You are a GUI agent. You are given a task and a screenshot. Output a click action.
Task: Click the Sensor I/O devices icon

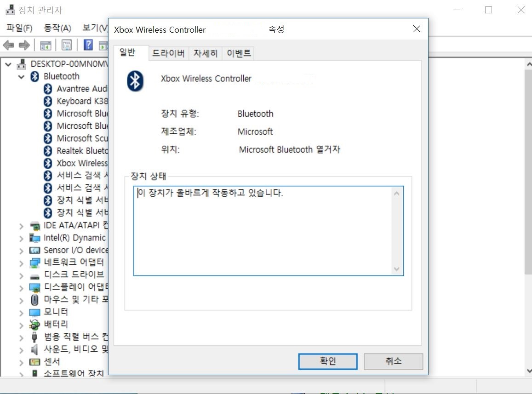point(34,251)
